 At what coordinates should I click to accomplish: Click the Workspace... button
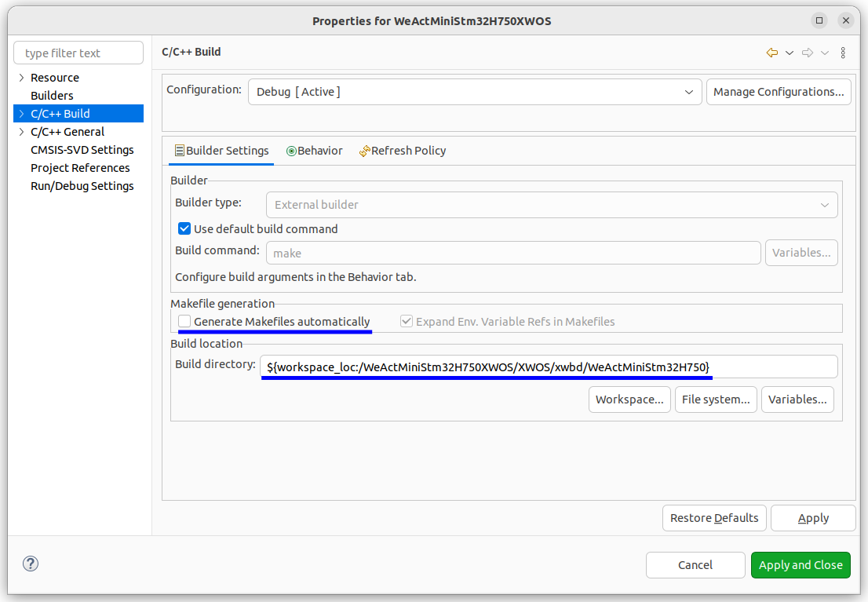(x=629, y=400)
